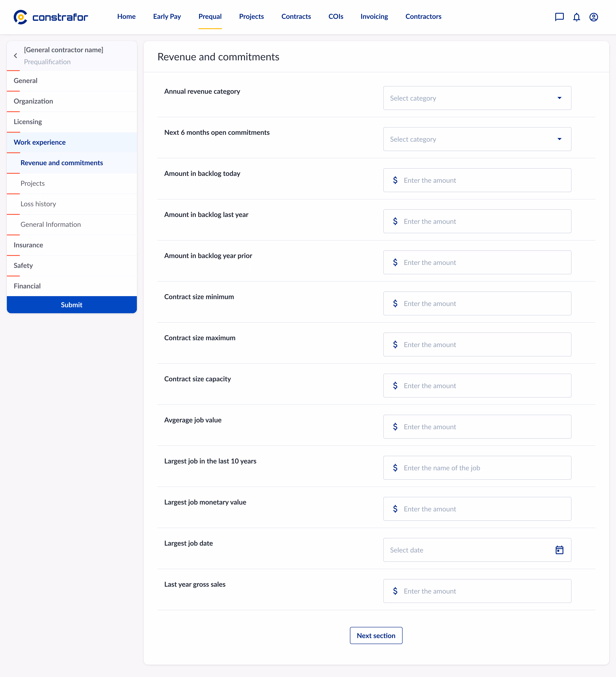Collapse the Work experience section
The image size is (616, 677).
(72, 142)
